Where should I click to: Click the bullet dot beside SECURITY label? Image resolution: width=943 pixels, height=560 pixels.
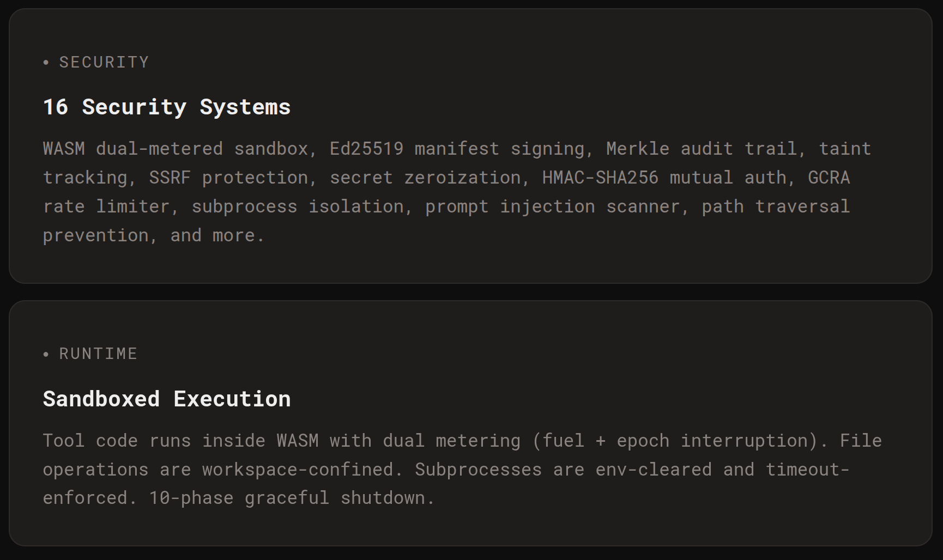(x=46, y=63)
